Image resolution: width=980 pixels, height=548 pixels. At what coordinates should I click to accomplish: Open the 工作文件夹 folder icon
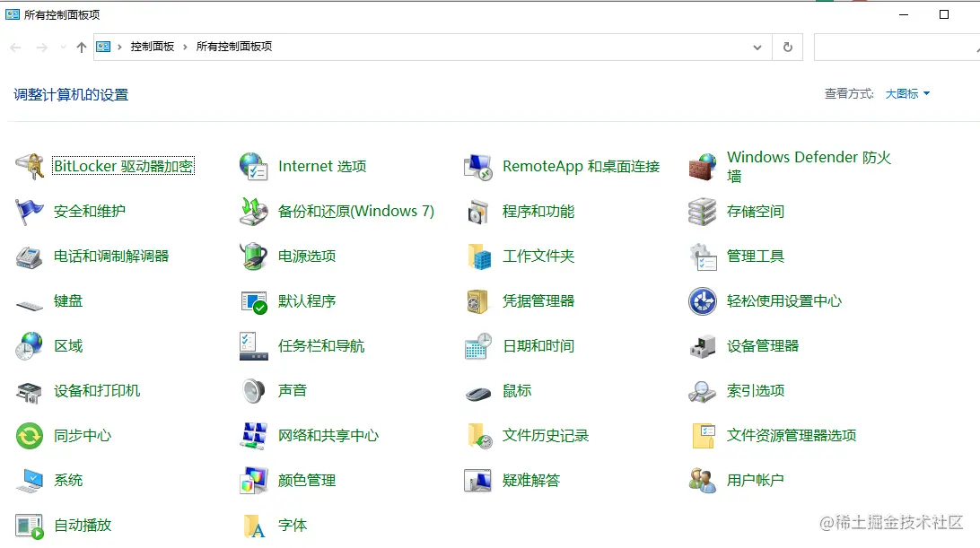478,257
